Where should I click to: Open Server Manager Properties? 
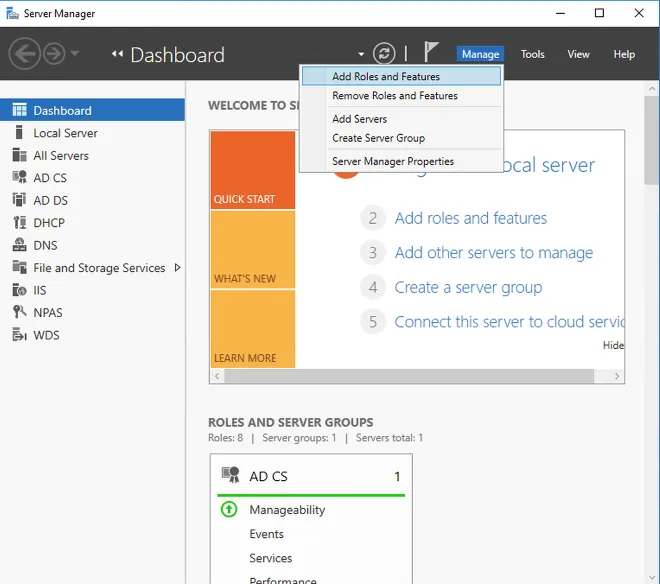click(x=402, y=161)
